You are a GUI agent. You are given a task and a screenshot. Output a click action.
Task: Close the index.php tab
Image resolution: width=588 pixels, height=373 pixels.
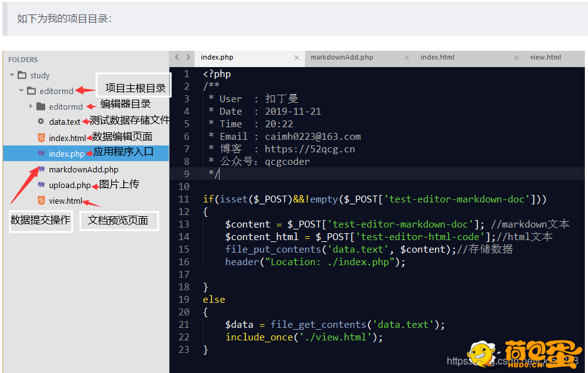[297, 58]
